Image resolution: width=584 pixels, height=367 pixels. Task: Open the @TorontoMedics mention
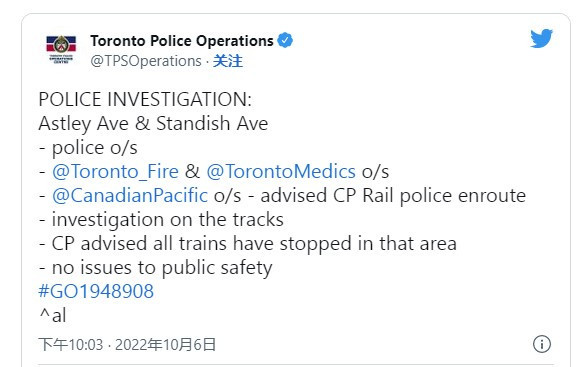click(x=281, y=172)
